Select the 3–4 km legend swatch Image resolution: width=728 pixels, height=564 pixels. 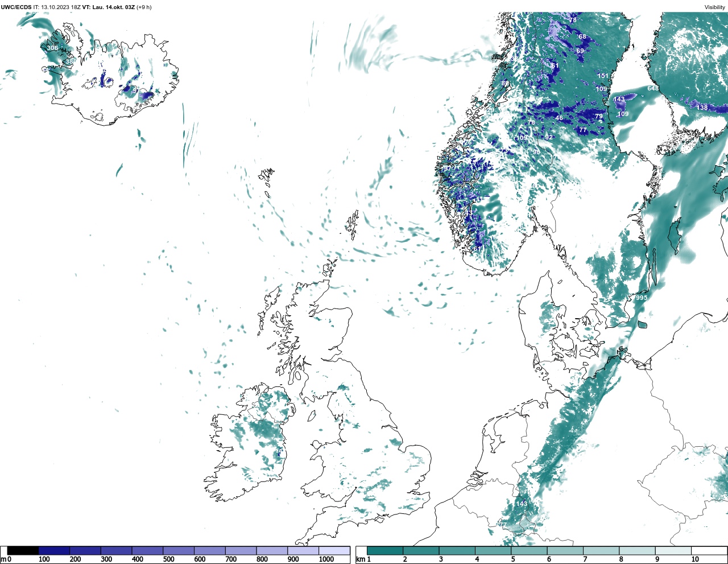pos(457,550)
